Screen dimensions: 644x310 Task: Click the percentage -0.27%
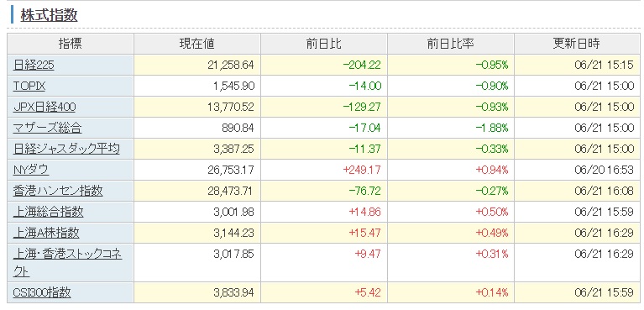click(x=492, y=191)
